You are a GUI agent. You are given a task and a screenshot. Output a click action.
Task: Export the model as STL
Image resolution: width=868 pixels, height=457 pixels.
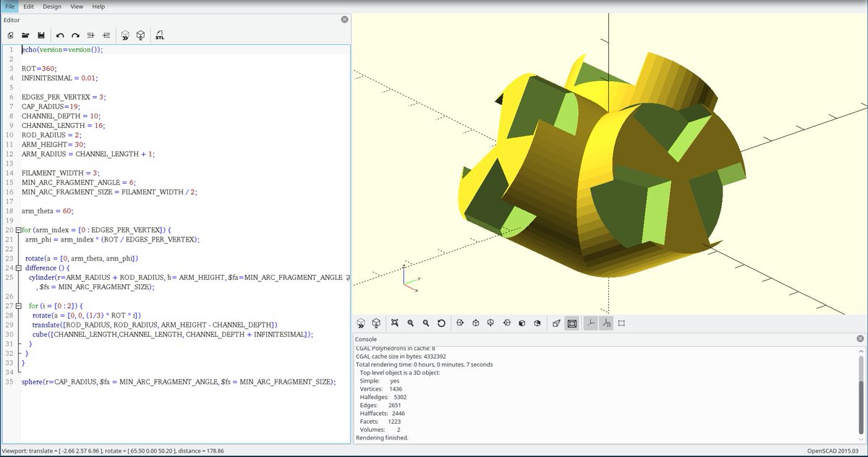coord(159,35)
